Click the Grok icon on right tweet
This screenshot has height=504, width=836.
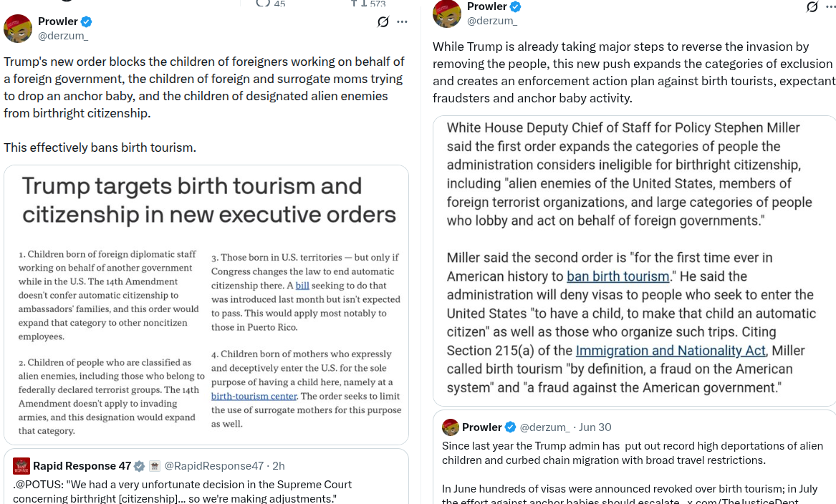[x=812, y=7]
